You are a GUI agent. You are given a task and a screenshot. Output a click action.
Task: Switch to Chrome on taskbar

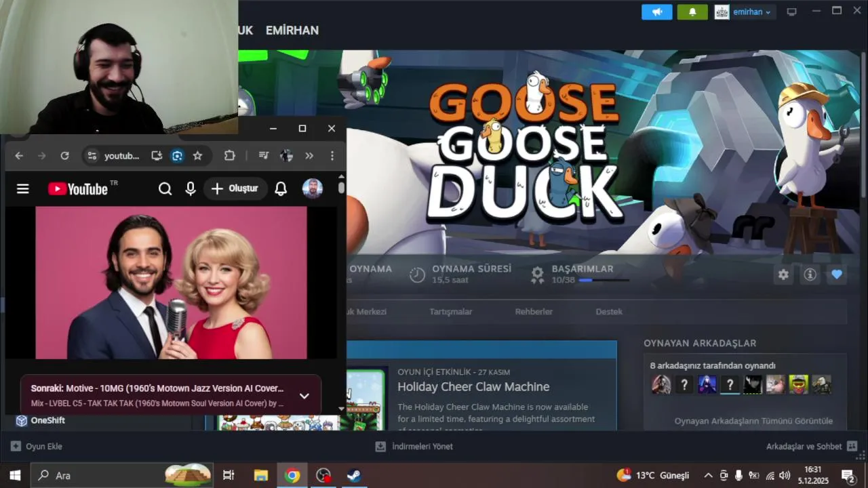tap(292, 475)
